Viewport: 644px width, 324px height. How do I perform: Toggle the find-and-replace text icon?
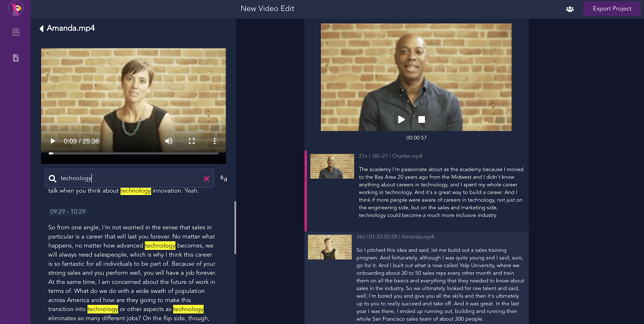pos(224,178)
